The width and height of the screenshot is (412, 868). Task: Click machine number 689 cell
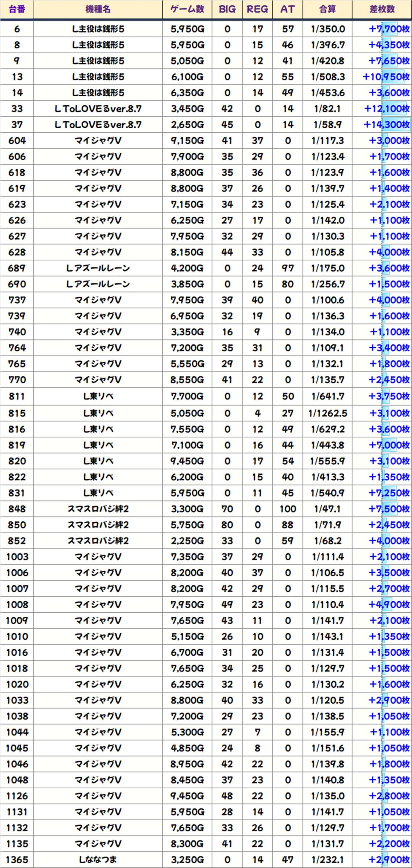(x=17, y=268)
